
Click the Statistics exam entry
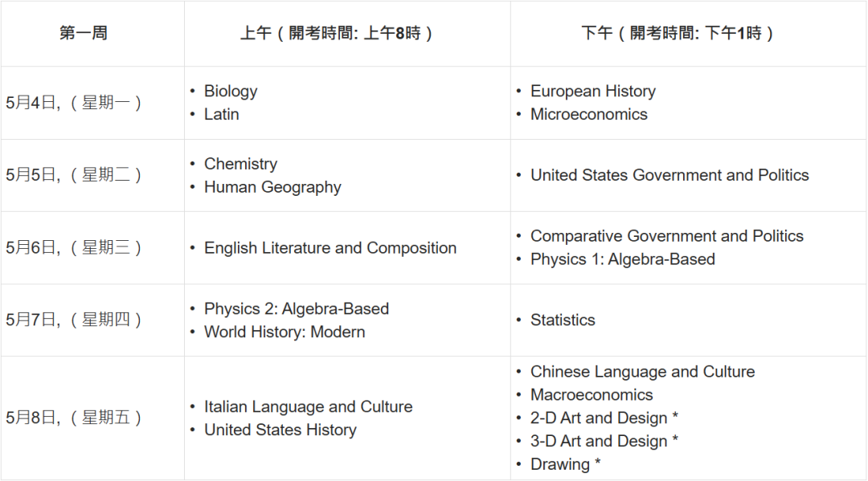563,320
